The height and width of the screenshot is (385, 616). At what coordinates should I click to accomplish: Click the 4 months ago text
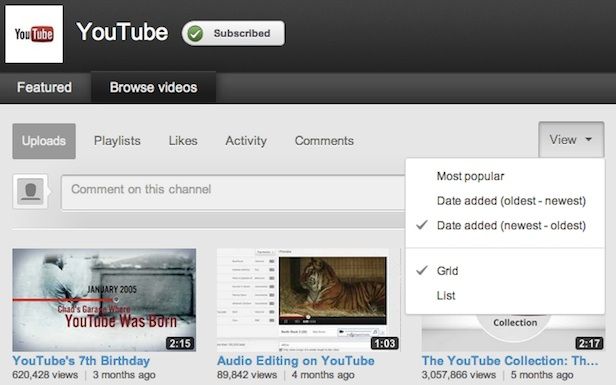click(x=323, y=375)
